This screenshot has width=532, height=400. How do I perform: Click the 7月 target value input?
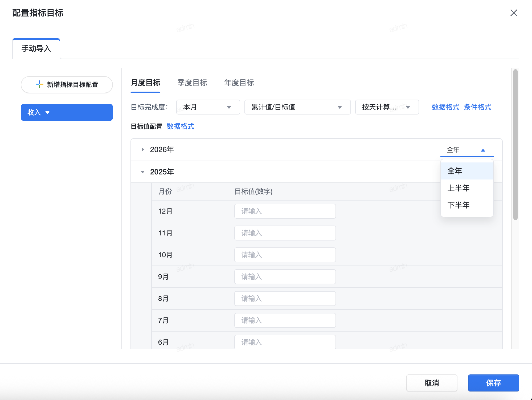coord(285,320)
